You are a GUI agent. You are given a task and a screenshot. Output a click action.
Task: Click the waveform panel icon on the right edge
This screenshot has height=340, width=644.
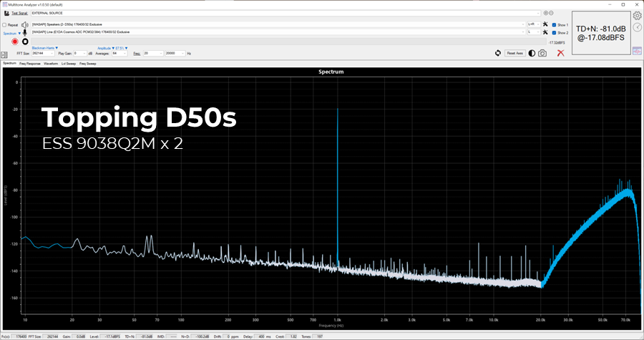[637, 51]
